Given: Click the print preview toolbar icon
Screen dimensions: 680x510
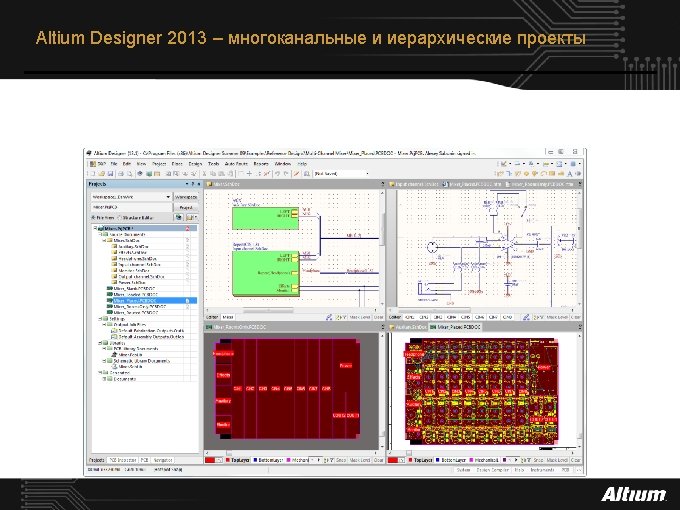Looking at the screenshot, I should pyautogui.click(x=130, y=174).
